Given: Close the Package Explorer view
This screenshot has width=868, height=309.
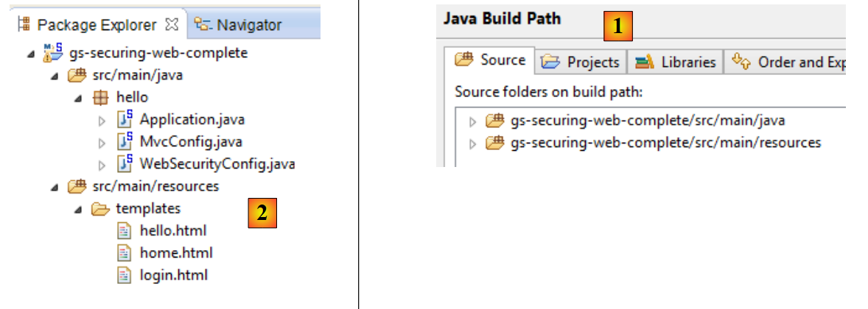Looking at the screenshot, I should coord(172,24).
